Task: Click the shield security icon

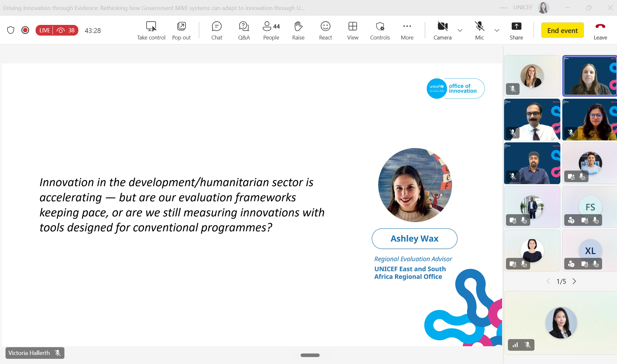Action: pos(11,30)
